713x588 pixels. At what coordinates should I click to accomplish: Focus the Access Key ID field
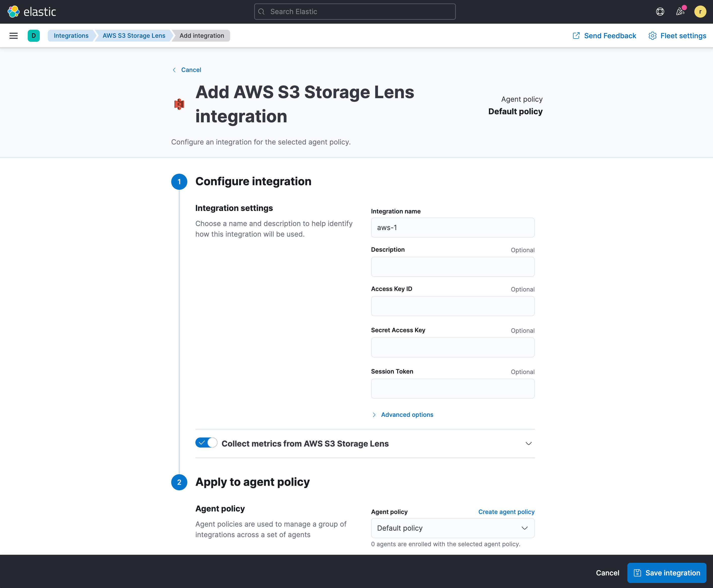pos(452,306)
